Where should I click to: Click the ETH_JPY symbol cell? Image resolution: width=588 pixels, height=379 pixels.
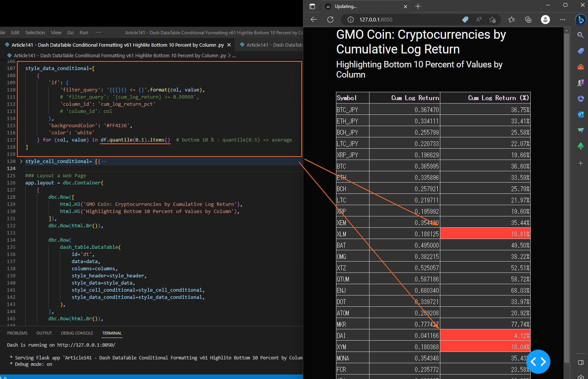pos(353,121)
